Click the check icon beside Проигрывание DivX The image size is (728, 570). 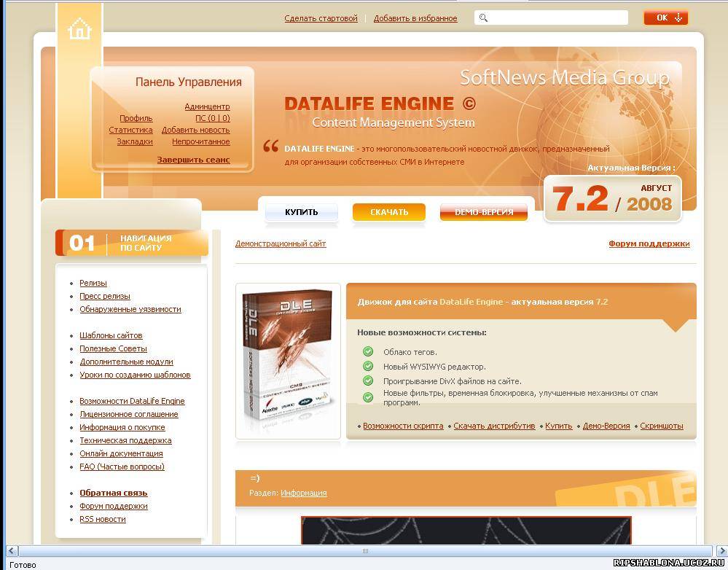click(368, 380)
